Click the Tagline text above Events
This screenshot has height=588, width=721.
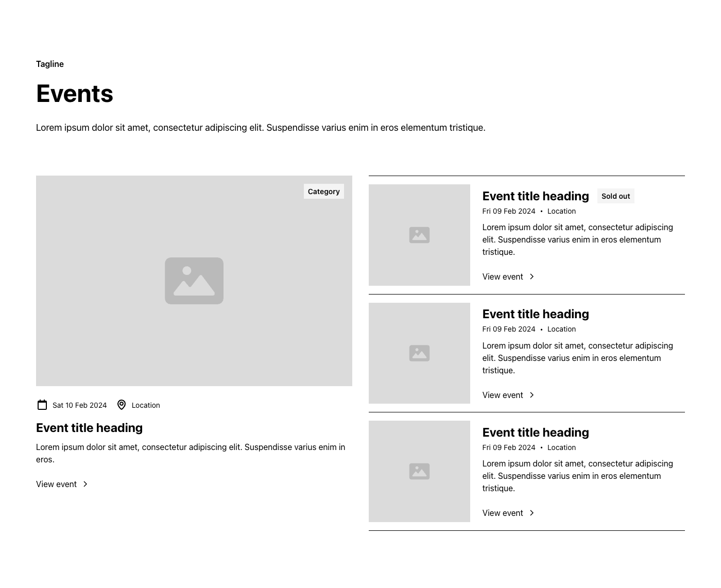coord(50,64)
